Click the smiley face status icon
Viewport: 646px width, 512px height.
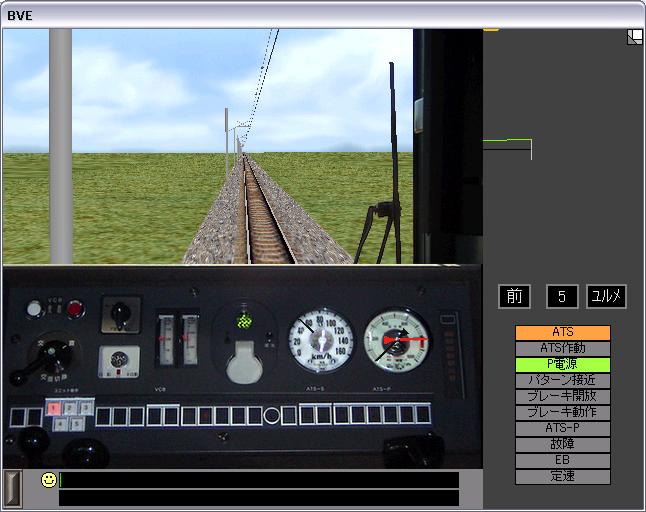(x=49, y=480)
